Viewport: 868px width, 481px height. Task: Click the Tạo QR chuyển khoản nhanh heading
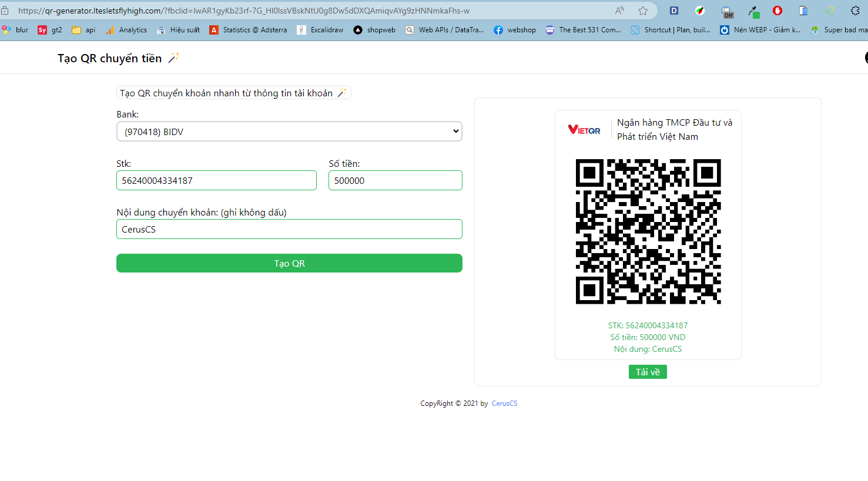tap(226, 93)
